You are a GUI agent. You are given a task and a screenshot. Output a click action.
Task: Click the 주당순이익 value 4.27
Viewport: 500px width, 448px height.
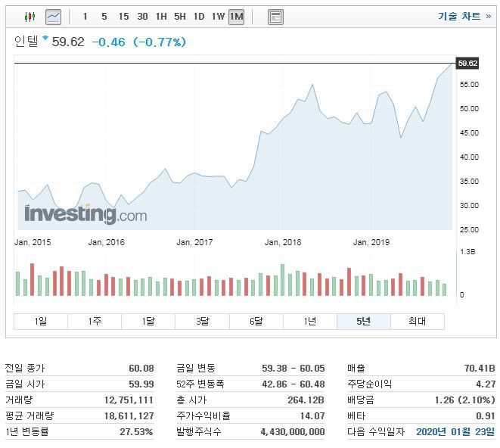pos(486,384)
